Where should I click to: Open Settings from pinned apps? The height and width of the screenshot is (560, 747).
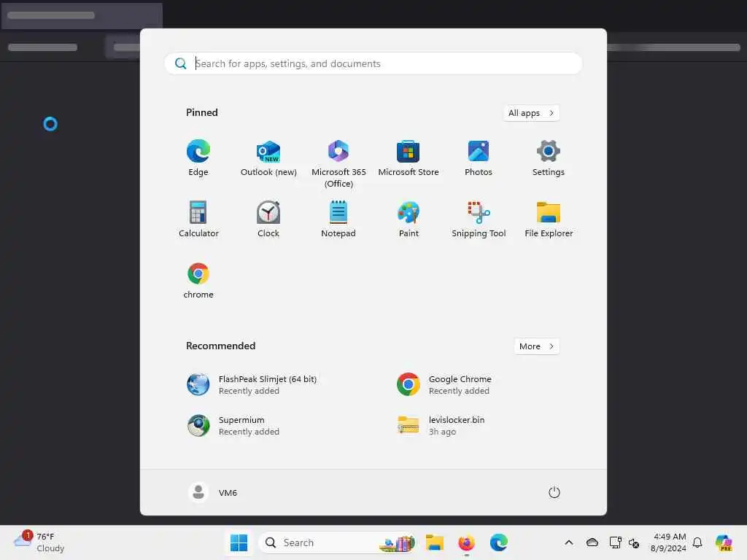pos(549,158)
